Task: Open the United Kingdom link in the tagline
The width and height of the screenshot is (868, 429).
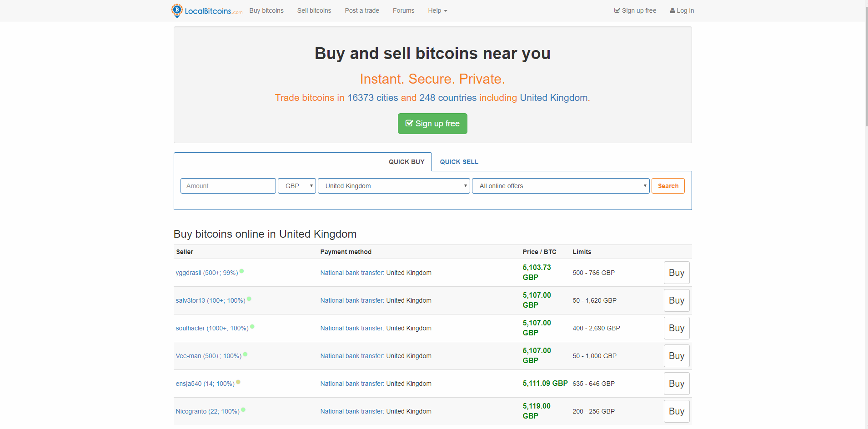Action: [x=554, y=98]
